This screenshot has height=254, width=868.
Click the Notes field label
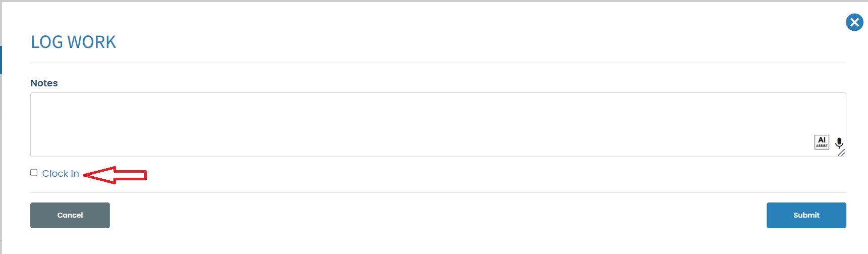[x=44, y=83]
